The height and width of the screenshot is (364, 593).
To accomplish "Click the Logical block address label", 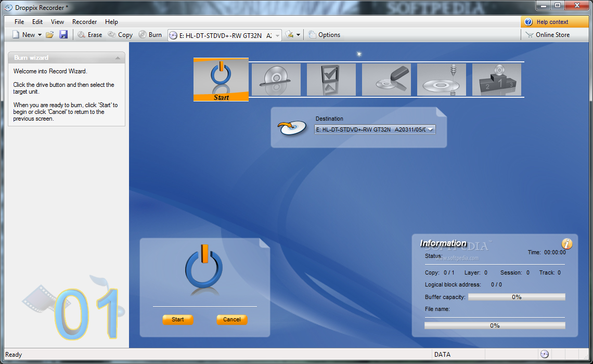I will [x=453, y=284].
